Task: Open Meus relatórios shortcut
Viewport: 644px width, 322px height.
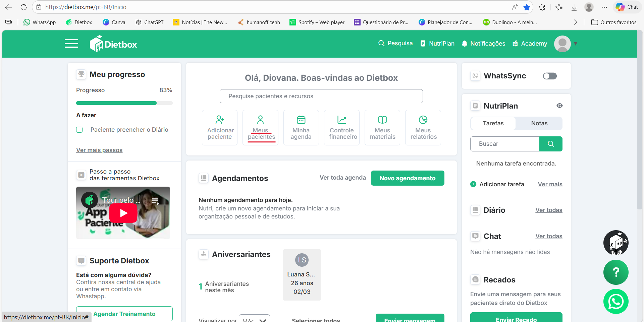Action: pyautogui.click(x=423, y=128)
